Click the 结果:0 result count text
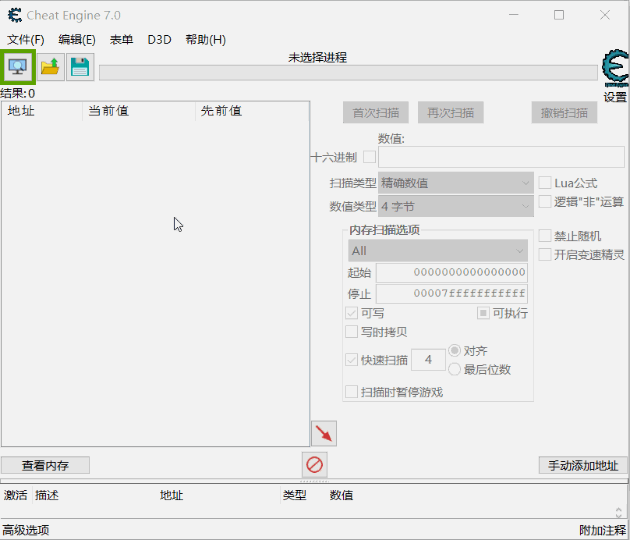630x540 pixels. pos(18,94)
